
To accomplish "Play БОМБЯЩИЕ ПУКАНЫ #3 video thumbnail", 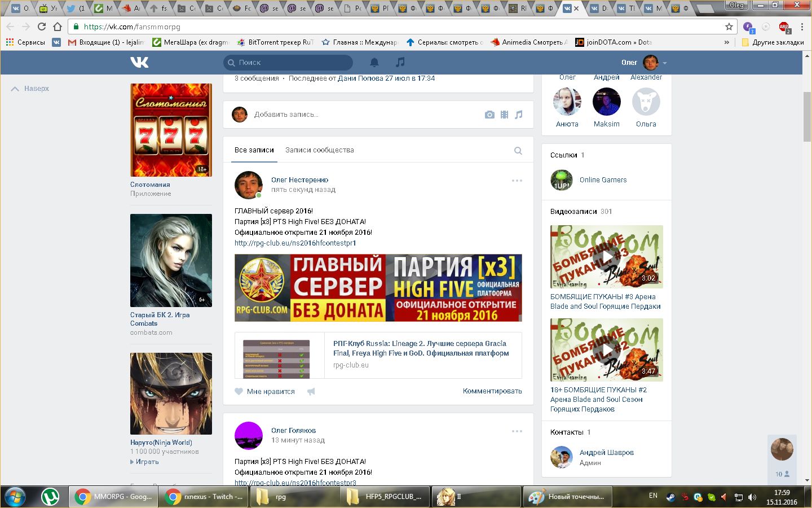I will 607,257.
